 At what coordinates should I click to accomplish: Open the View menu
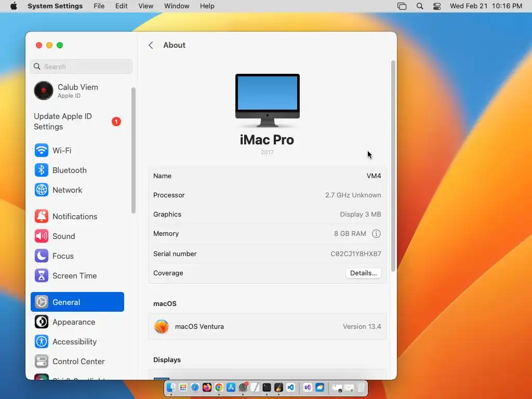(146, 6)
